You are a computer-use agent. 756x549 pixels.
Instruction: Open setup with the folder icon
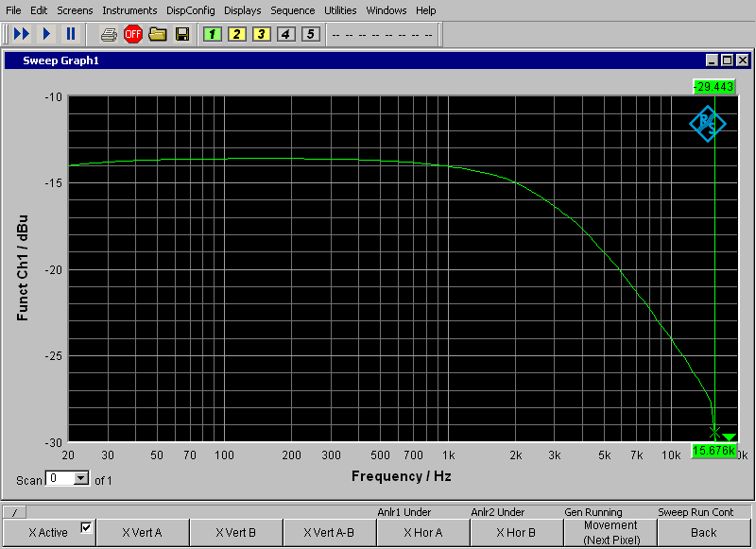158,34
